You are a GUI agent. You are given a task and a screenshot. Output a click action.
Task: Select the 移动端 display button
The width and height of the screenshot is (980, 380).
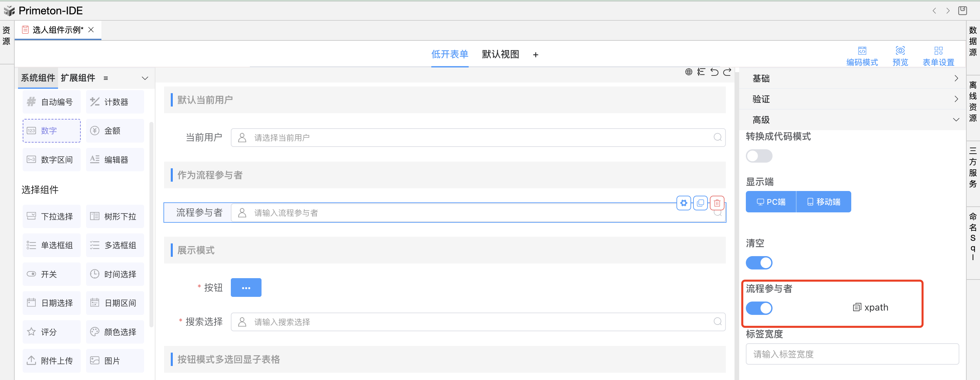823,202
